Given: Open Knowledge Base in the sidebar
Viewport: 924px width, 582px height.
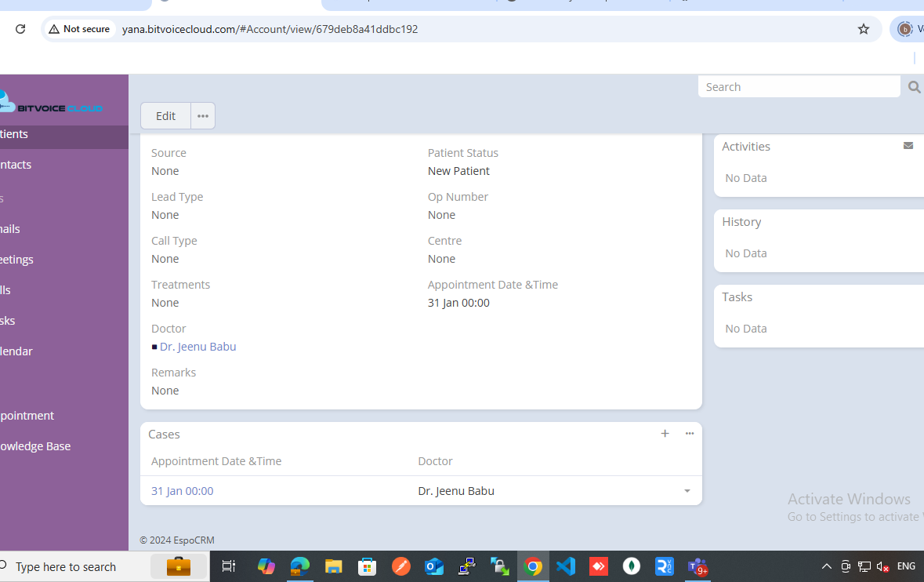Looking at the screenshot, I should tap(35, 446).
